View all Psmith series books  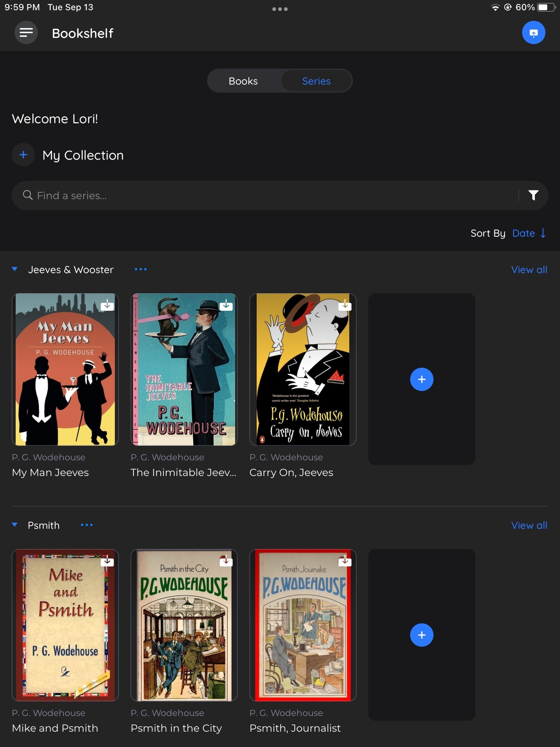(529, 525)
